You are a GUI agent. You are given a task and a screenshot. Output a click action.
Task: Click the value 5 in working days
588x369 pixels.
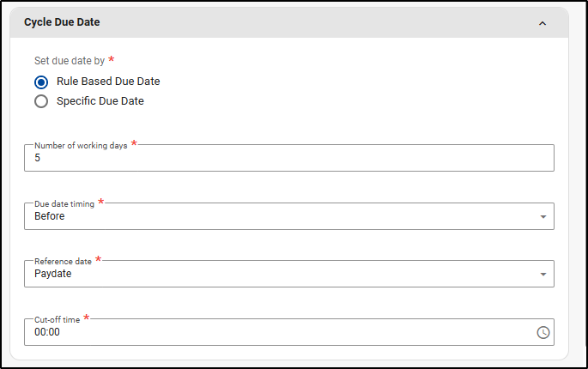[38, 159]
